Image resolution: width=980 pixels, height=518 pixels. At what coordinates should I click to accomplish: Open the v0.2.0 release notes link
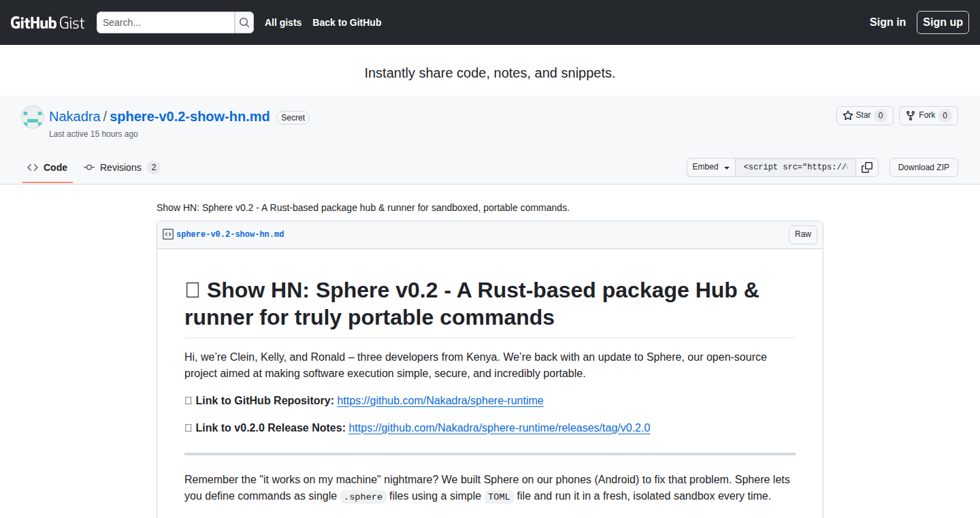tap(500, 428)
